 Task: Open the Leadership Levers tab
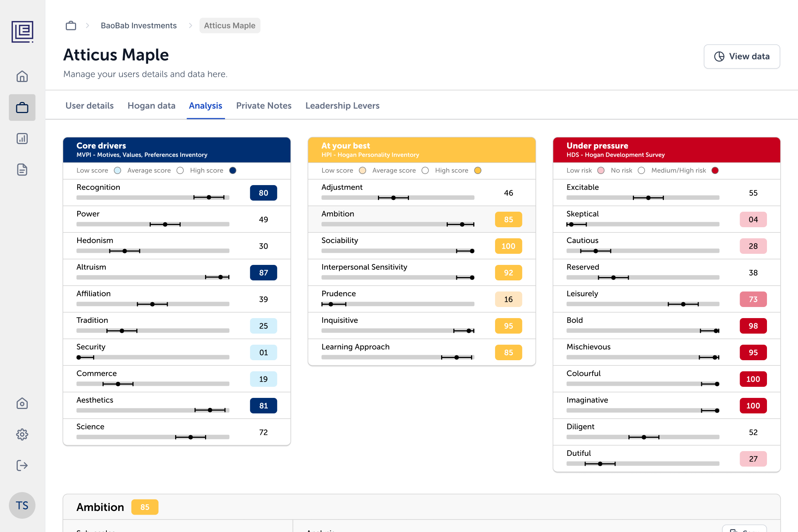342,106
